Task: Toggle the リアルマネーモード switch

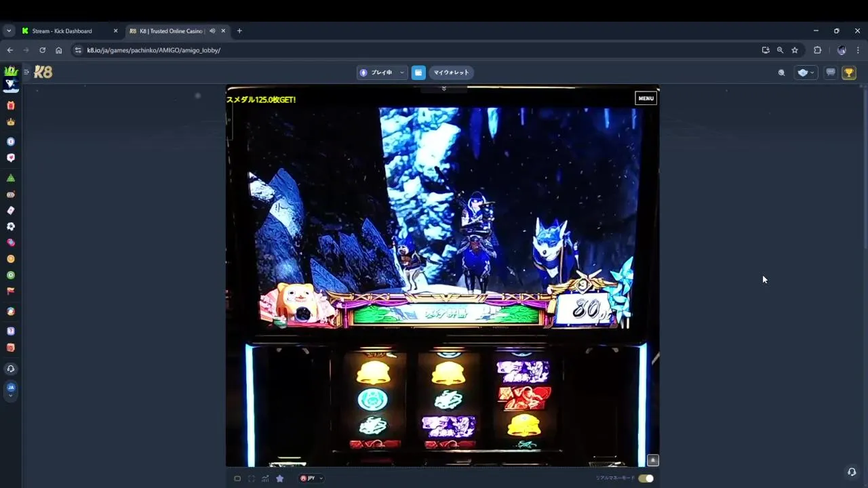Action: tap(646, 479)
